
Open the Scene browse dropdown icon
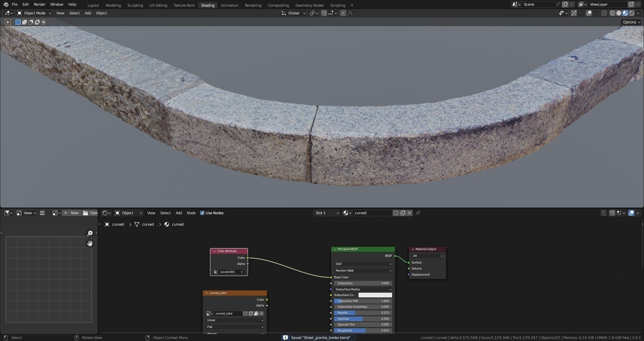(x=516, y=4)
